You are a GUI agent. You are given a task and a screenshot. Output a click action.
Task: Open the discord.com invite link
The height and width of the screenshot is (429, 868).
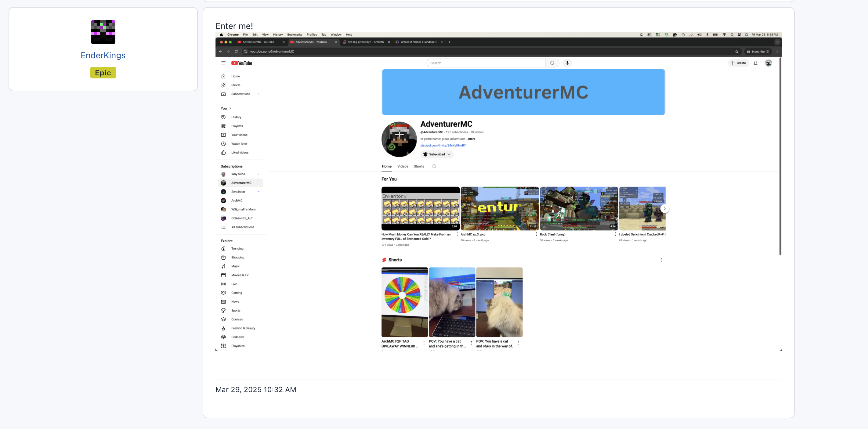(x=443, y=146)
